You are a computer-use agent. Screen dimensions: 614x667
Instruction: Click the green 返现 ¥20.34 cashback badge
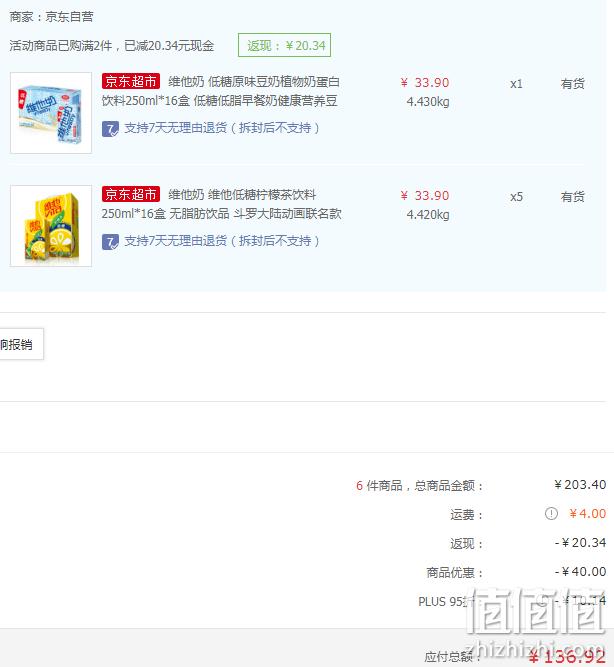(284, 45)
